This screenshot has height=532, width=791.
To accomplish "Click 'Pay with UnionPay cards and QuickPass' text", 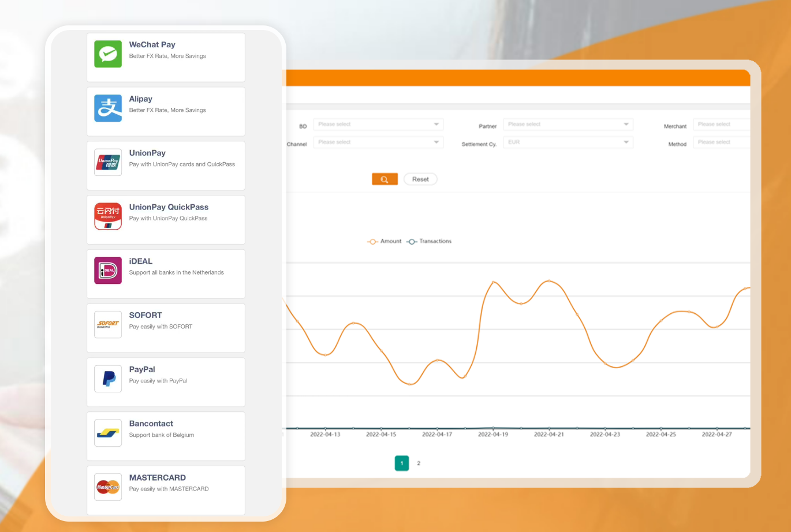I will tap(182, 164).
